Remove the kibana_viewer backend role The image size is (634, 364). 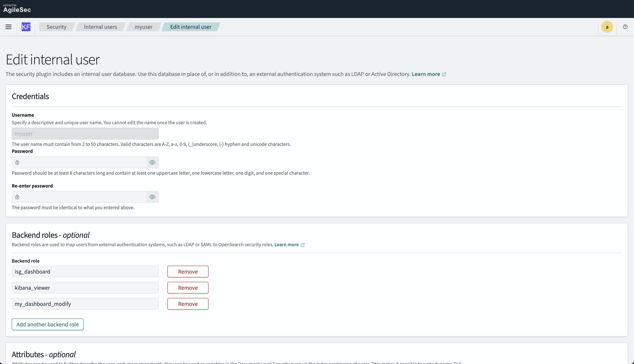point(188,288)
